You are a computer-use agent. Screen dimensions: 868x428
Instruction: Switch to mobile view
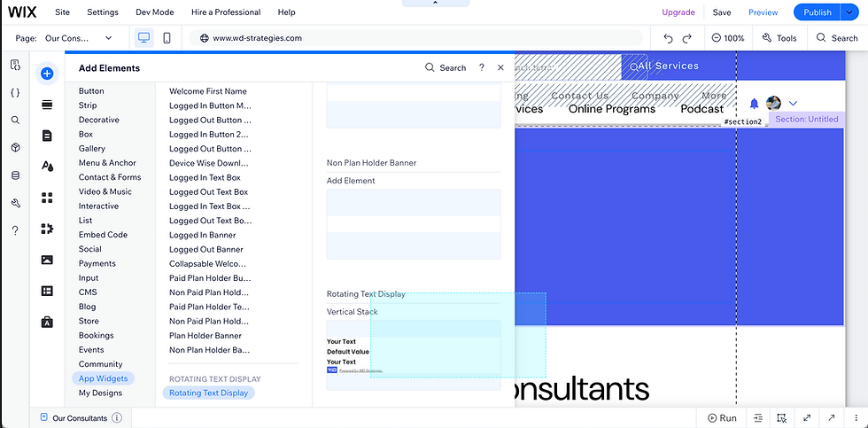(x=167, y=38)
